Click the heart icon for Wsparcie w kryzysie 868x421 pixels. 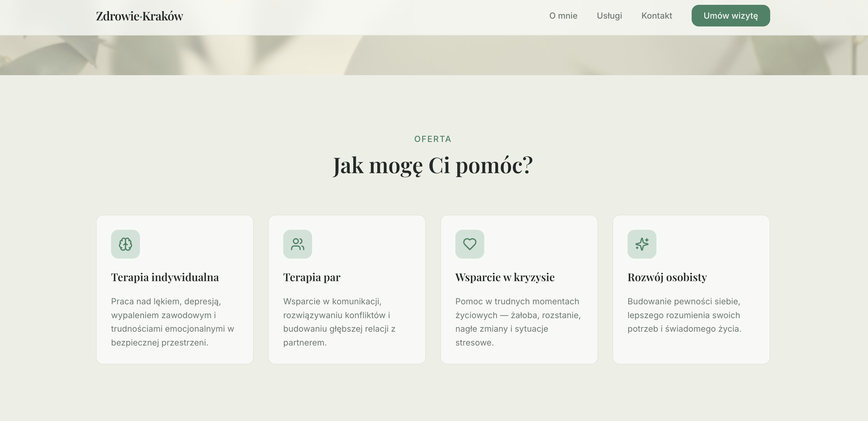pyautogui.click(x=470, y=244)
